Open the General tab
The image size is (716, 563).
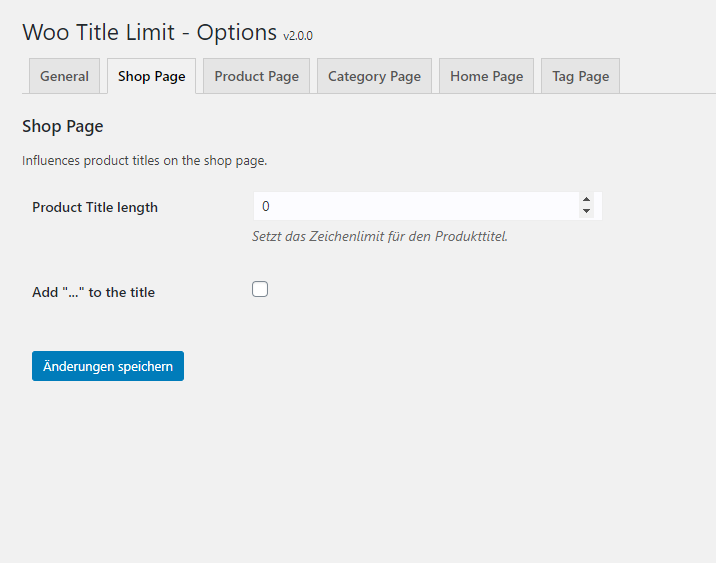click(64, 76)
